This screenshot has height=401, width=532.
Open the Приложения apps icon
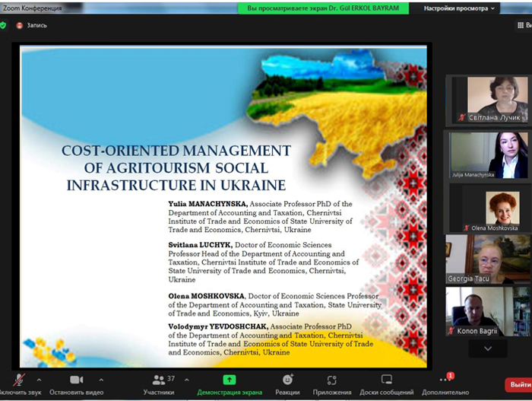332,380
